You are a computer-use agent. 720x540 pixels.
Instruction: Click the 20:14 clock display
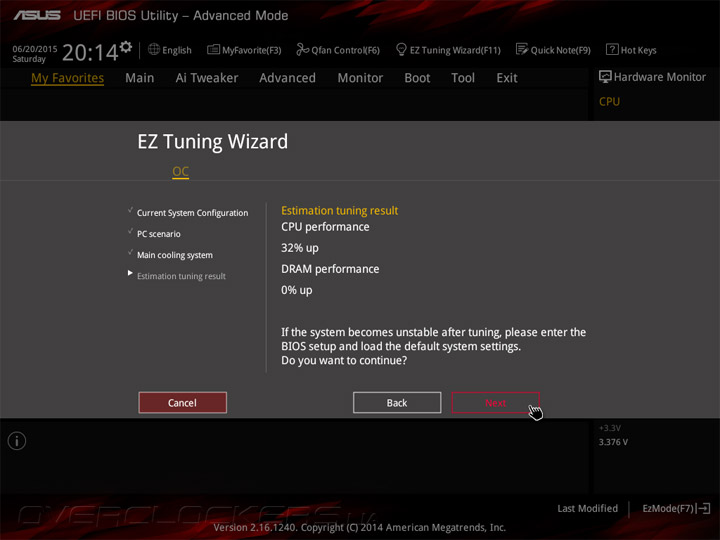point(90,52)
